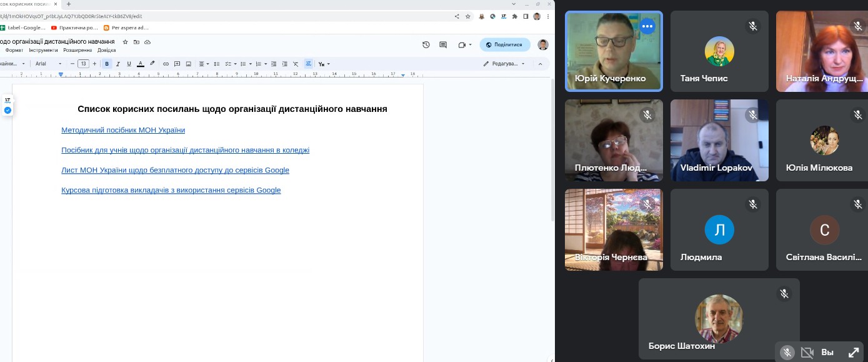Select the highlighter pen color tool
868x362 pixels.
pyautogui.click(x=152, y=64)
